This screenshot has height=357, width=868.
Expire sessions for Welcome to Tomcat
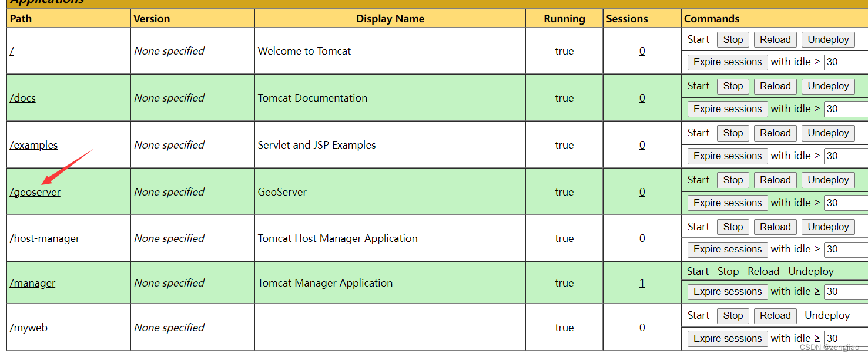click(x=728, y=62)
